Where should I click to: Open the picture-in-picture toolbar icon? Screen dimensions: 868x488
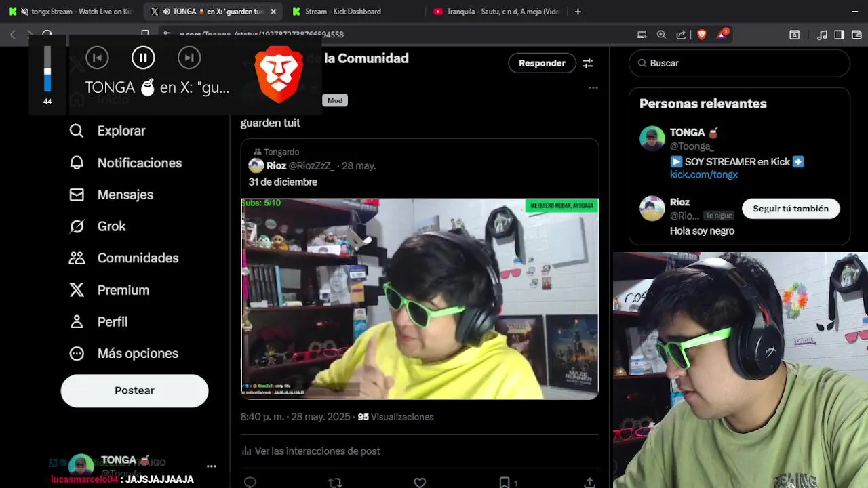click(x=794, y=35)
